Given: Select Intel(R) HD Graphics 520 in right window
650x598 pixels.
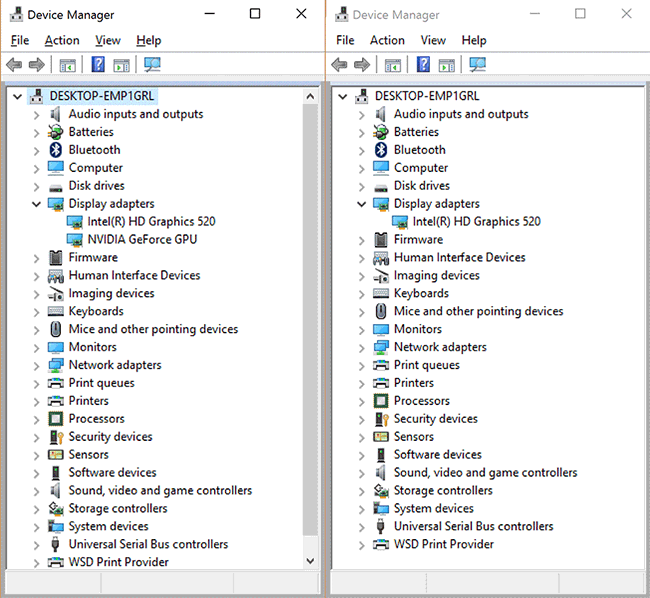Looking at the screenshot, I should [477, 222].
